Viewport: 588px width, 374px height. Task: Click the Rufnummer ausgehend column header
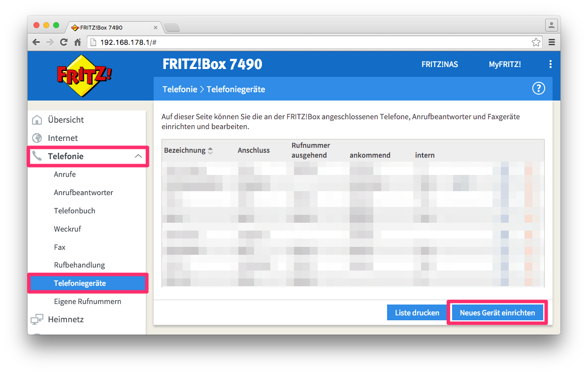[311, 150]
